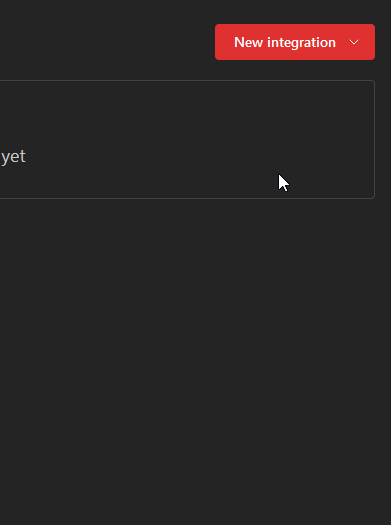
Task: Open integration type list from chevron
Action: (x=354, y=42)
